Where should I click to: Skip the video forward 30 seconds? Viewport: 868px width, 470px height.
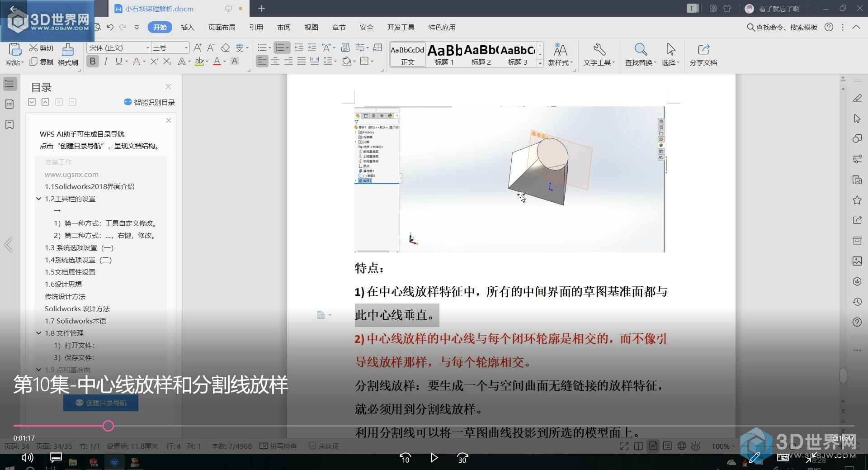[x=462, y=458]
